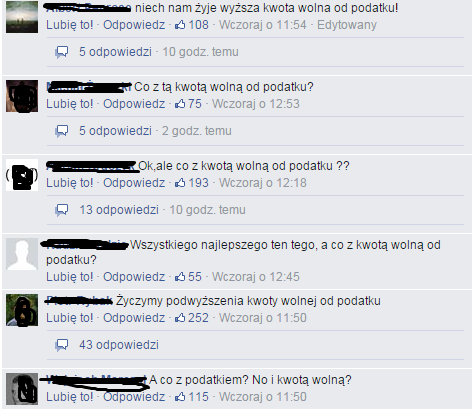The width and height of the screenshot is (472, 410).
Task: Click reply bubble icon beside 43 odpowiedzi
Action: 62,345
